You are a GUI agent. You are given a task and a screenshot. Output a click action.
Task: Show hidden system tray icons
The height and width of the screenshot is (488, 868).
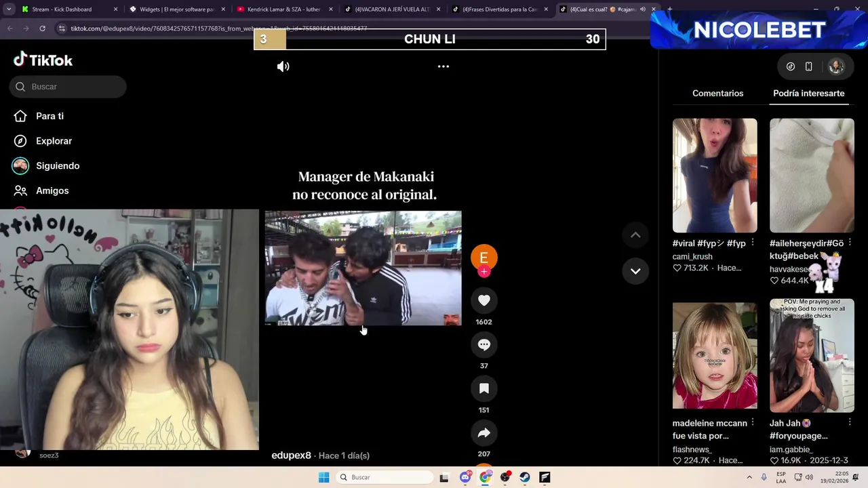point(749,477)
